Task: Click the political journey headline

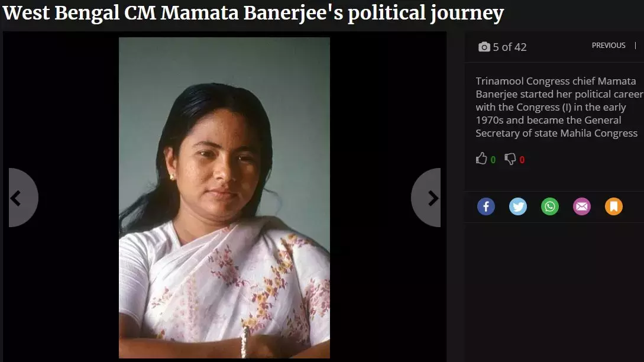Action: pyautogui.click(x=253, y=13)
